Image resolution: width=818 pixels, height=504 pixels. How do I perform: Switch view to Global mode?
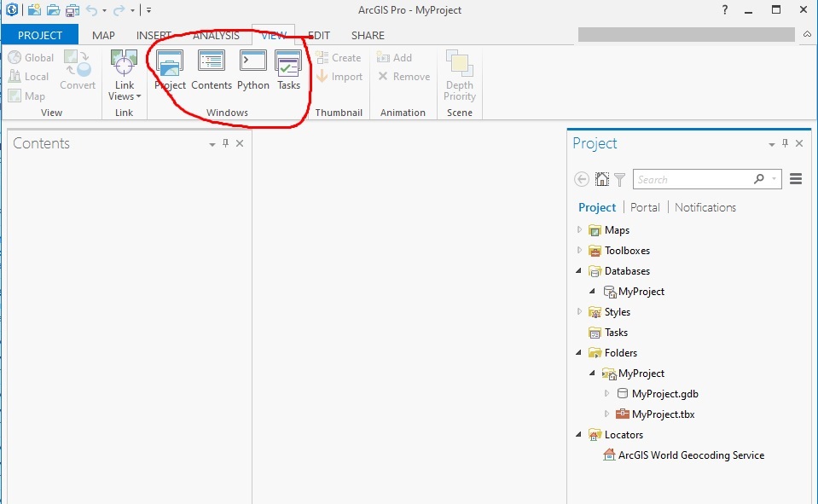coord(32,57)
